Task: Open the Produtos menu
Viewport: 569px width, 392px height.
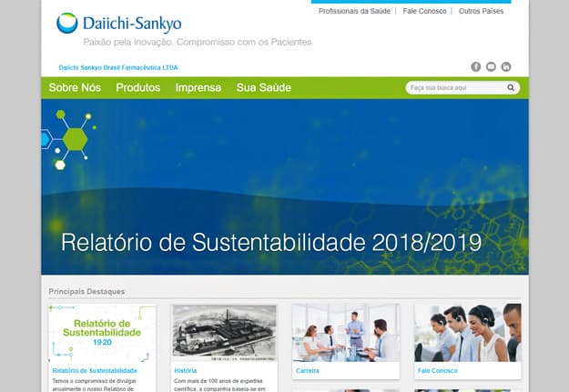Action: [137, 87]
